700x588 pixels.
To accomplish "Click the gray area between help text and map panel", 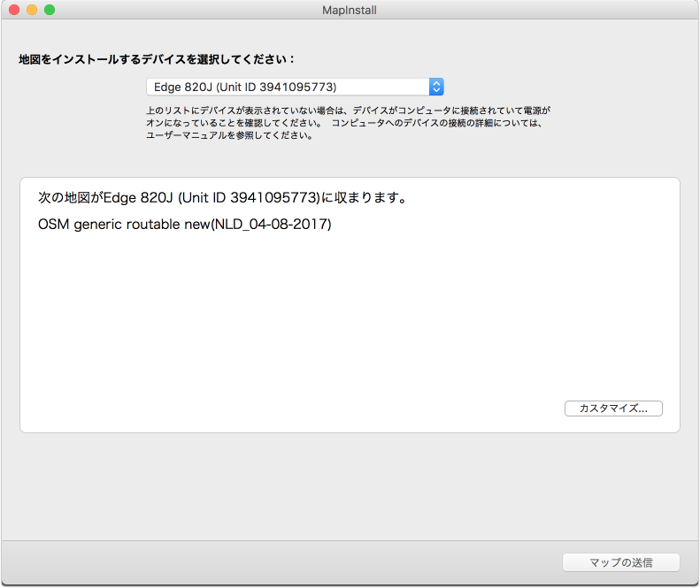I will coord(350,161).
